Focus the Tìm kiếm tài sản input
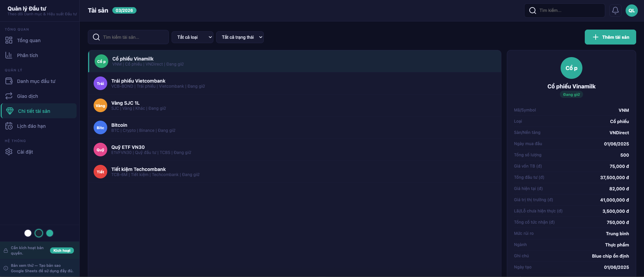 pyautogui.click(x=128, y=37)
